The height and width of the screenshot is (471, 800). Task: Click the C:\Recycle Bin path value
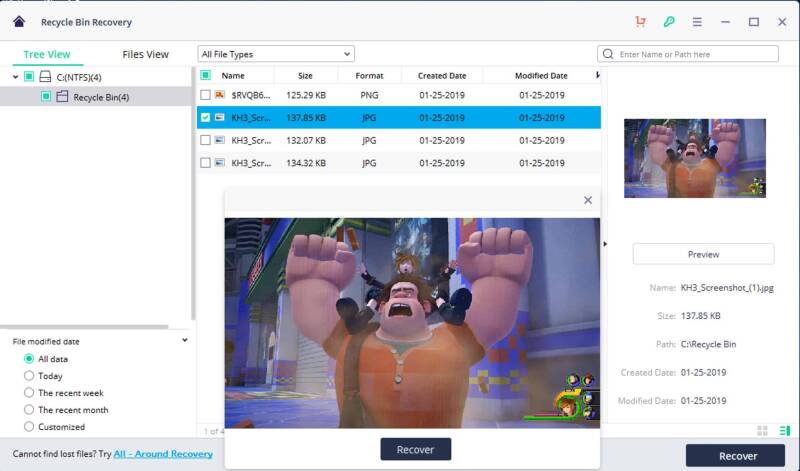coord(708,344)
